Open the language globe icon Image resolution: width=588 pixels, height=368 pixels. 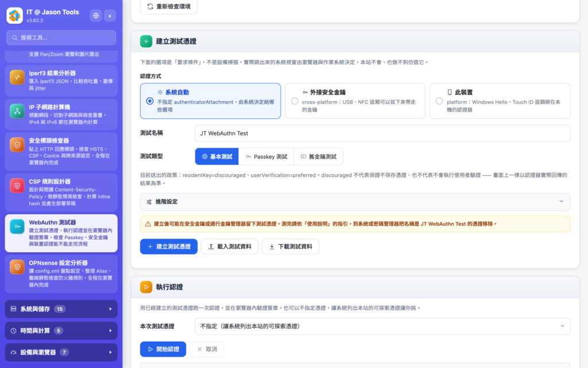click(96, 16)
